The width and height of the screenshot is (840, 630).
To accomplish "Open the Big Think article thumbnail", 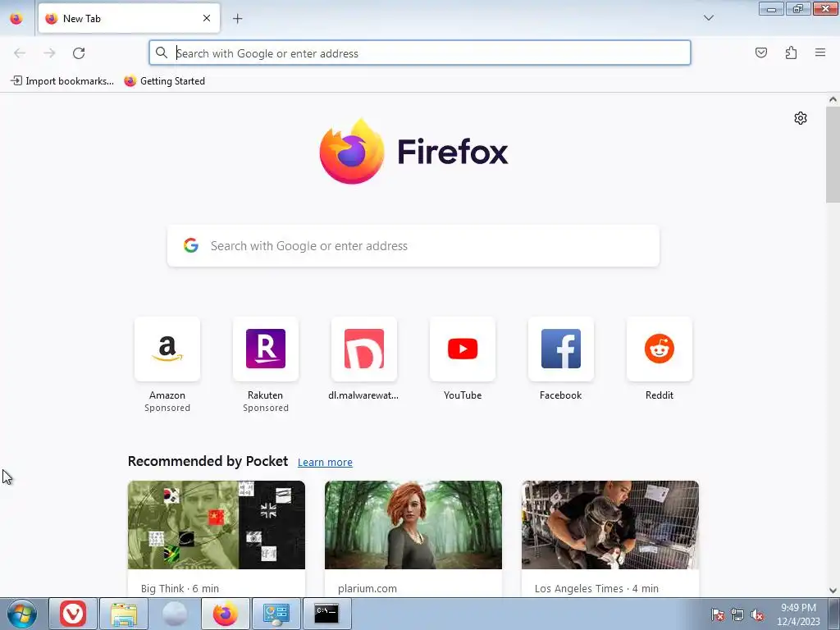I will tap(217, 525).
